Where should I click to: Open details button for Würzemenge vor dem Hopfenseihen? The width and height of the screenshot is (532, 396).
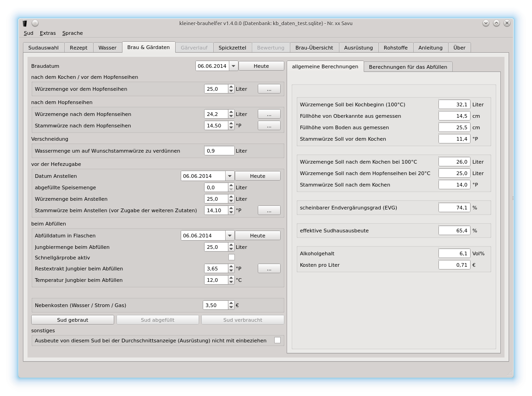(x=269, y=89)
